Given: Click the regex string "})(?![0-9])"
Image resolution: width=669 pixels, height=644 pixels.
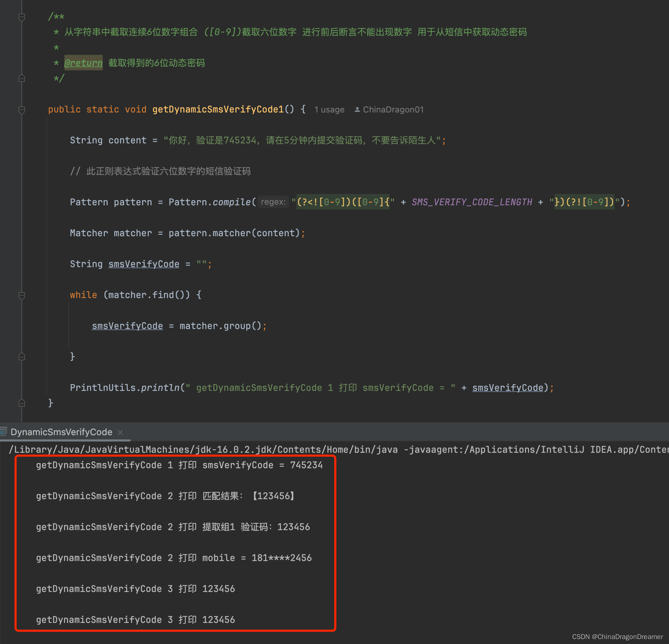Looking at the screenshot, I should click(x=584, y=202).
